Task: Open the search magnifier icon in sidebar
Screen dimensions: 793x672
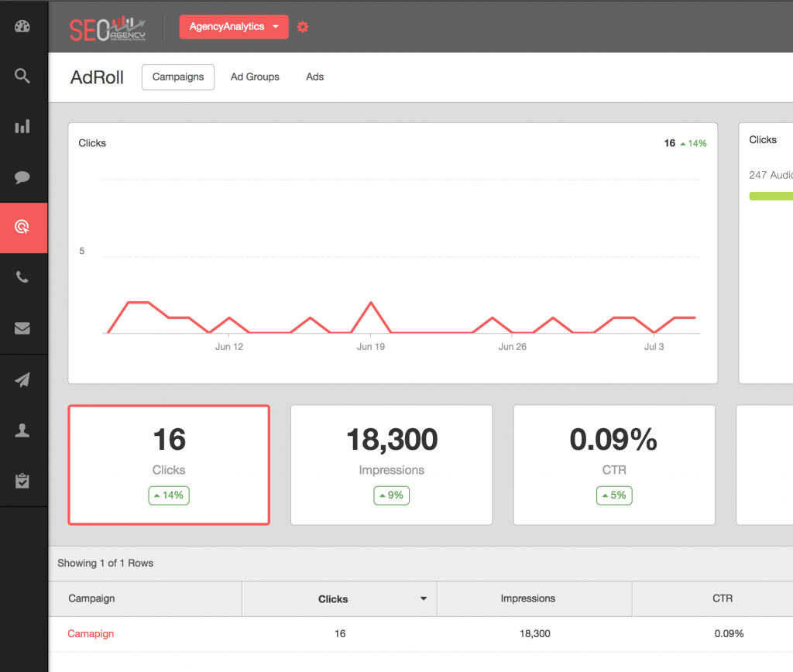Action: pos(22,76)
